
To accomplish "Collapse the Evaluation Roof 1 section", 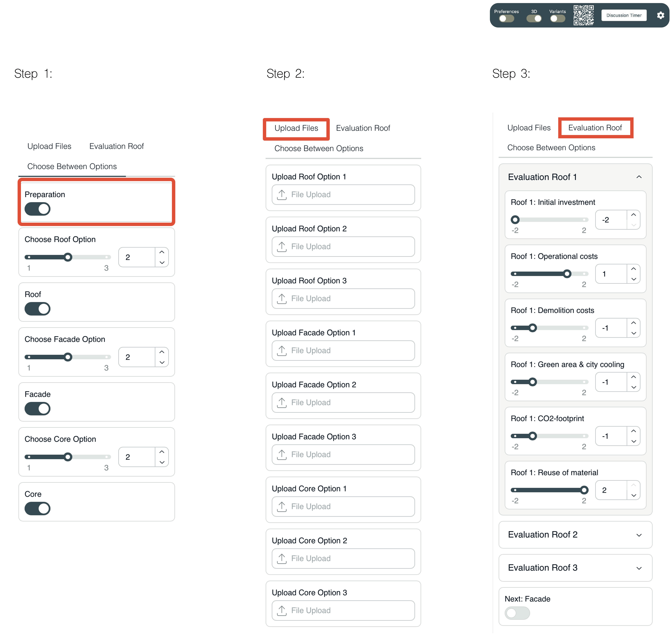I will 639,177.
